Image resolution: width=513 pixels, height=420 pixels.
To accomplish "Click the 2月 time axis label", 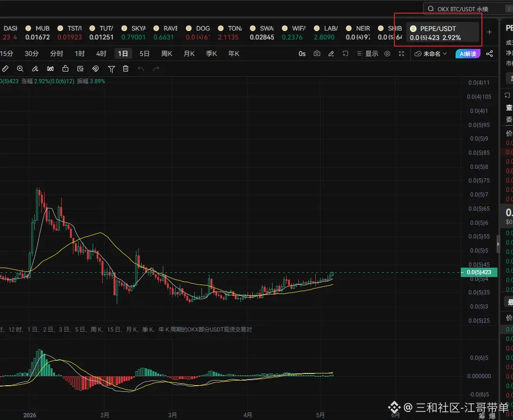I will (104, 415).
